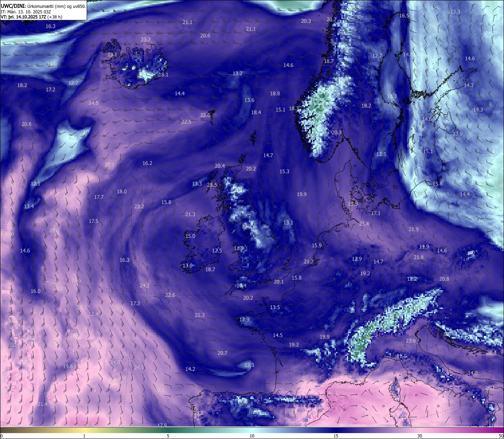Image resolution: width=504 pixels, height=439 pixels.
Task: Select the 19.6 value in the southwest Atlantic
Action: point(68,366)
